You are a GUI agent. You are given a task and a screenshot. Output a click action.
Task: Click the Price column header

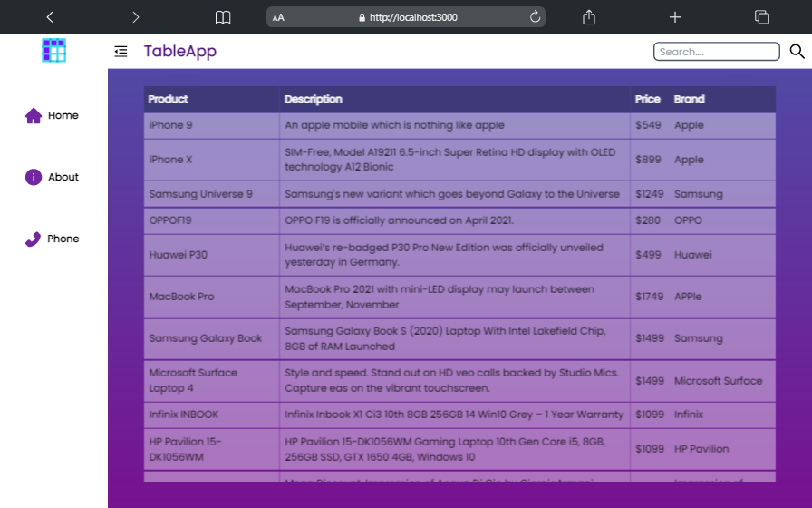[648, 99]
